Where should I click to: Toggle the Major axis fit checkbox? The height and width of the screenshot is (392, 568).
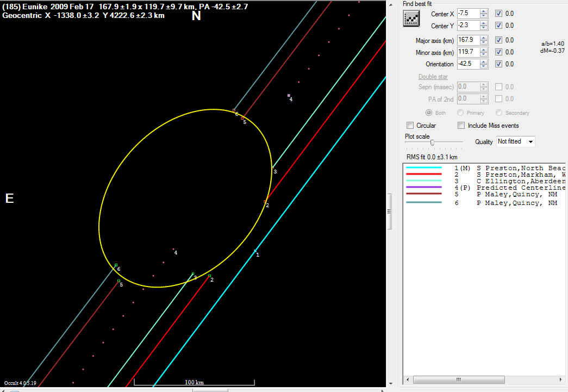pyautogui.click(x=499, y=40)
